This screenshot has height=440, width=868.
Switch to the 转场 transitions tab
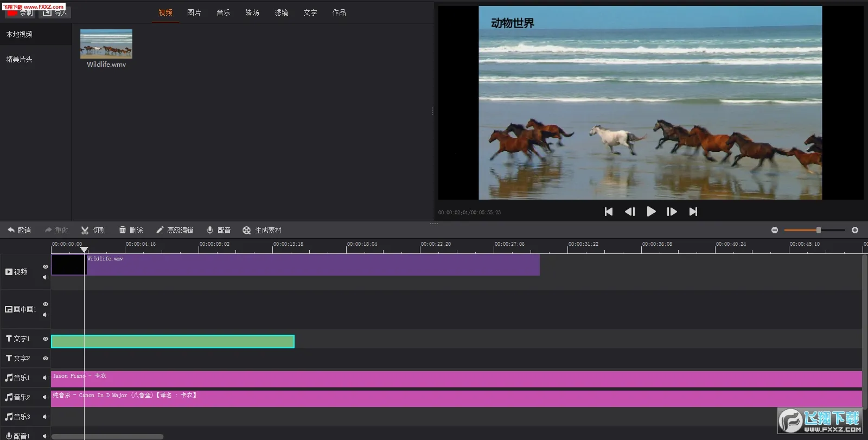pos(252,12)
